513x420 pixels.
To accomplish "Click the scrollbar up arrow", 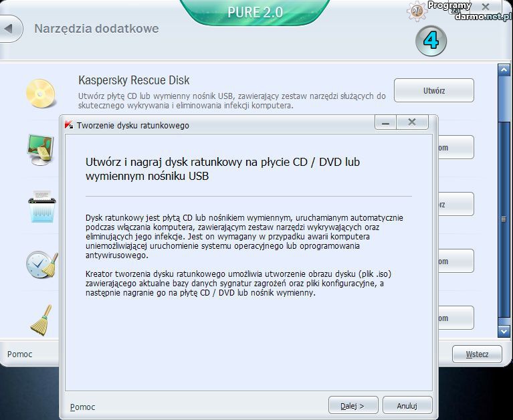I will [x=504, y=70].
